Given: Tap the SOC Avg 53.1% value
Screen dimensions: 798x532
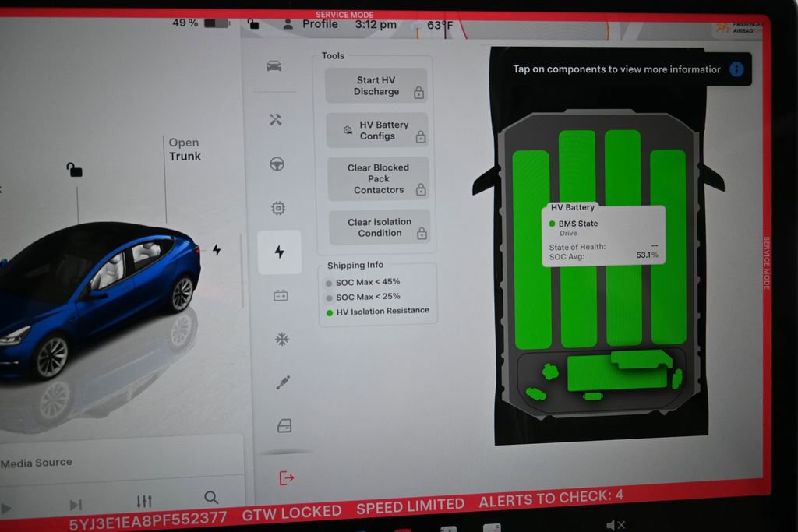Looking at the screenshot, I should 647,255.
